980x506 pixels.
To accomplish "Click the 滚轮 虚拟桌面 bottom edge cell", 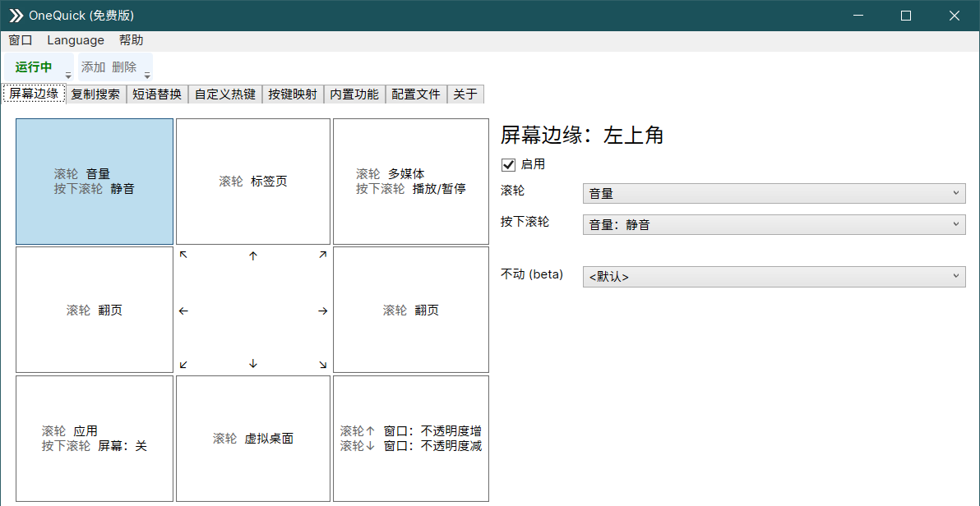I will point(252,438).
